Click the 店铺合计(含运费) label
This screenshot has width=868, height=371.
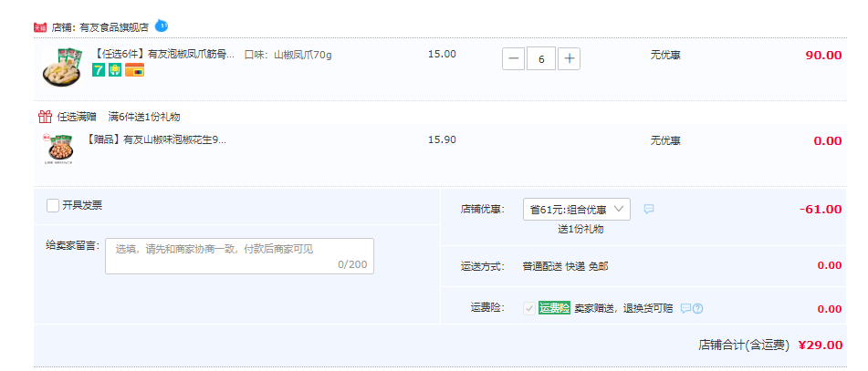click(x=744, y=345)
